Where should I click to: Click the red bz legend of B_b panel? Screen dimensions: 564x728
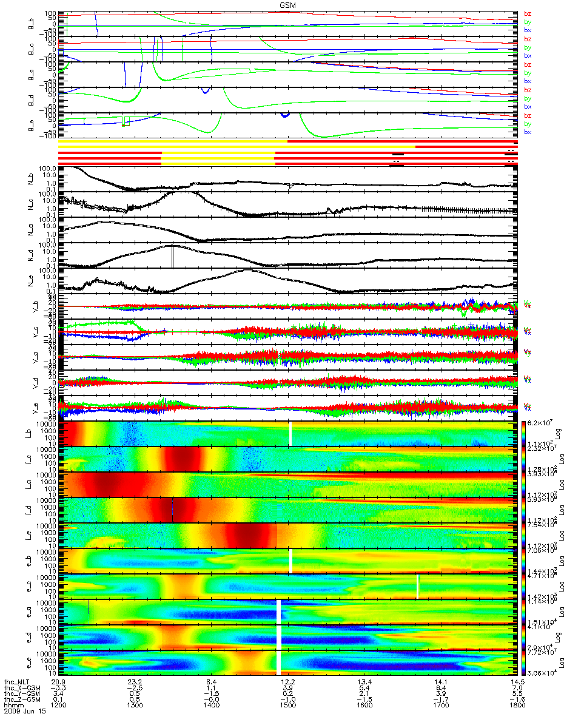click(528, 13)
